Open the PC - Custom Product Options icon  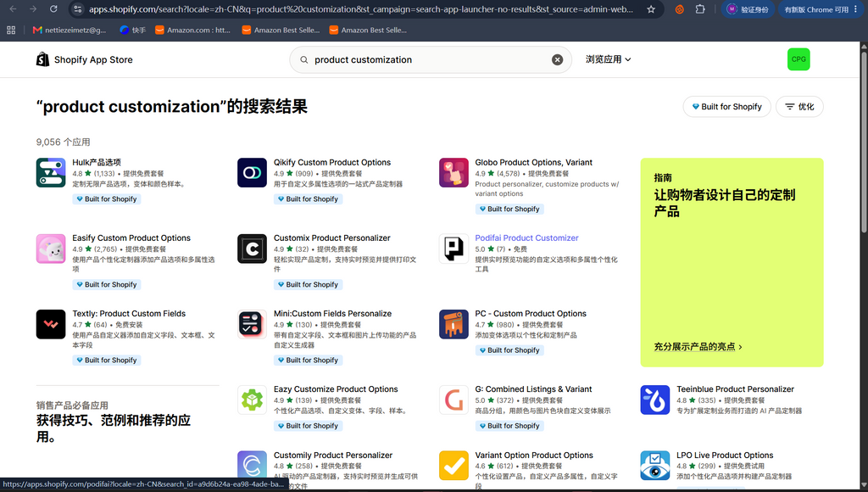[453, 324]
